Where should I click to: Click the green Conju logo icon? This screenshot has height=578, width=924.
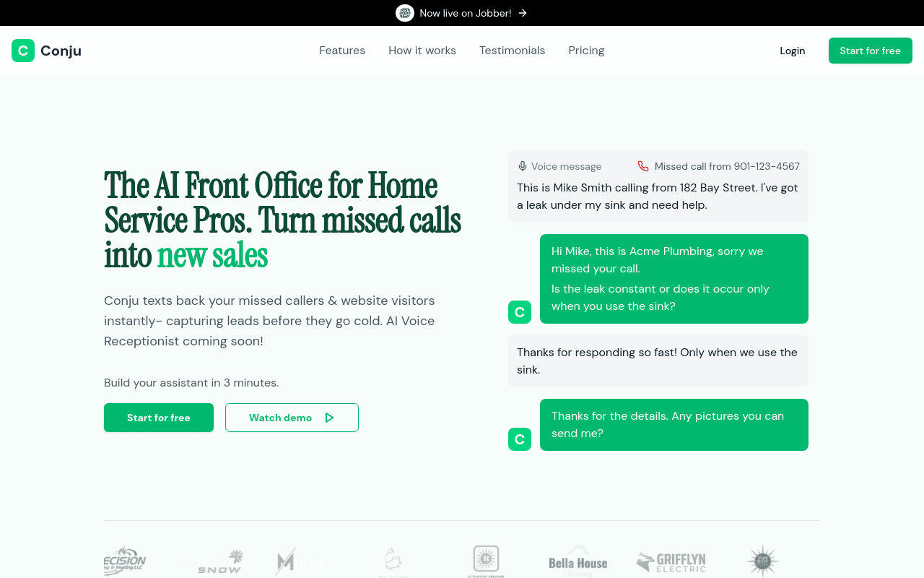point(23,51)
